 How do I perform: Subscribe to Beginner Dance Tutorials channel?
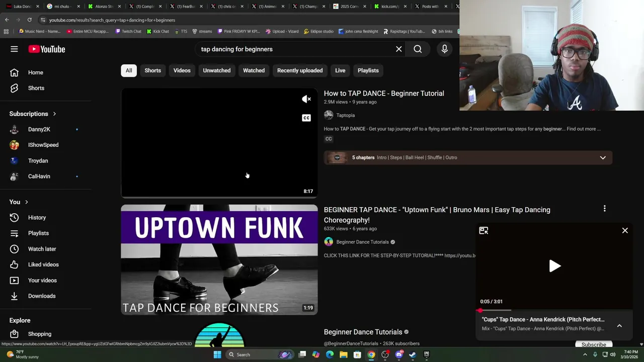coord(594,344)
